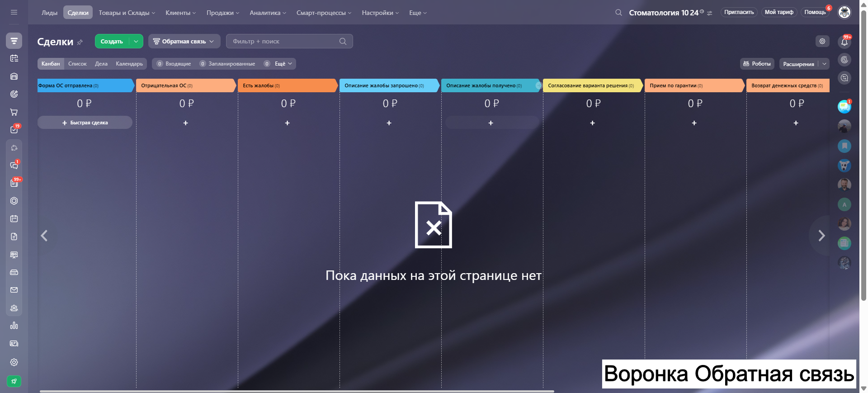868x393 pixels.
Task: Filter by Входящие counter
Action: [174, 64]
